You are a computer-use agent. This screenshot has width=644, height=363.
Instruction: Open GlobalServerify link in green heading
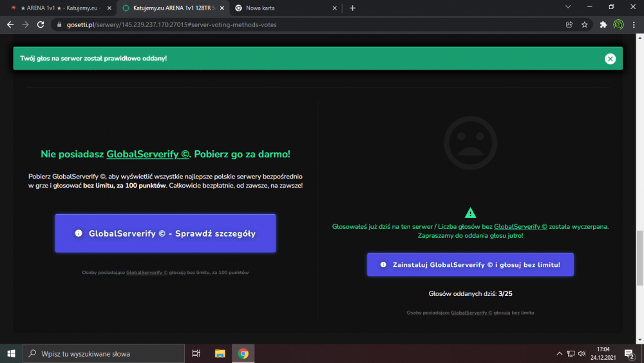tap(148, 154)
